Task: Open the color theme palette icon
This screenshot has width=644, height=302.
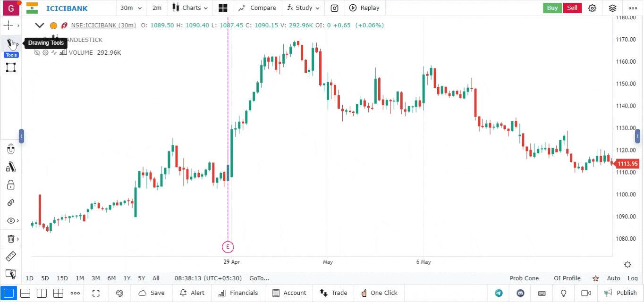Action: [119, 293]
